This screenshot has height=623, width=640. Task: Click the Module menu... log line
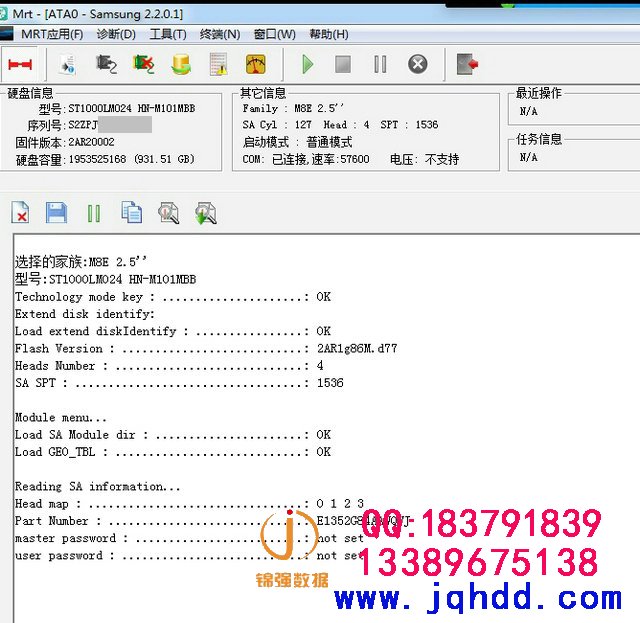tap(61, 417)
